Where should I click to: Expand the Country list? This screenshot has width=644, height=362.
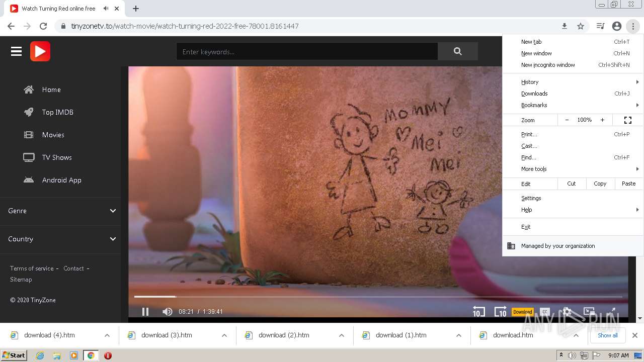(60, 239)
